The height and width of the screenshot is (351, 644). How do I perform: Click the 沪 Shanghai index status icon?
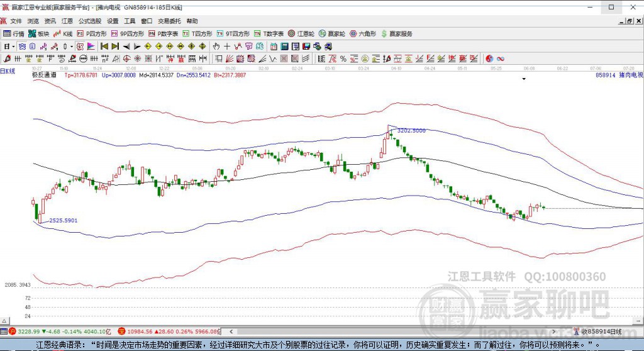[12, 331]
